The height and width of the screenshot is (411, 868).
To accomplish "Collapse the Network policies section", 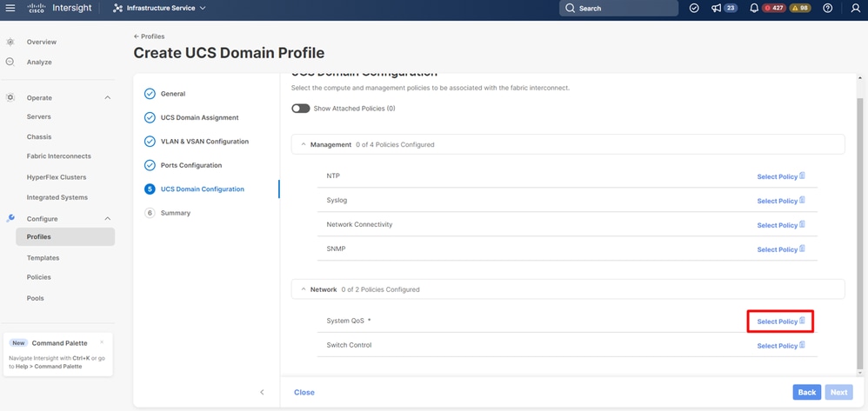I will tap(304, 290).
